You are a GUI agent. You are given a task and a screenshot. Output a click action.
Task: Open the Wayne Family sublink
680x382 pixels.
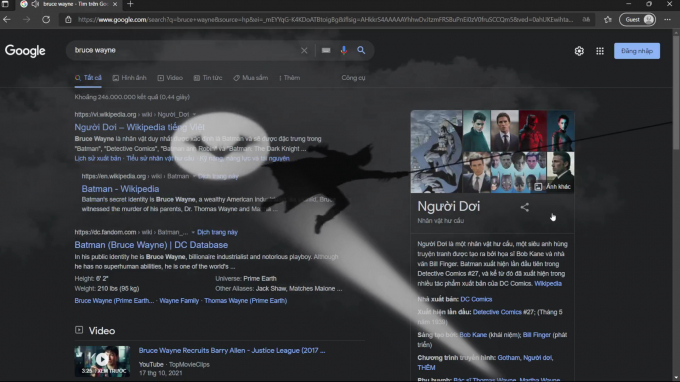tap(179, 300)
